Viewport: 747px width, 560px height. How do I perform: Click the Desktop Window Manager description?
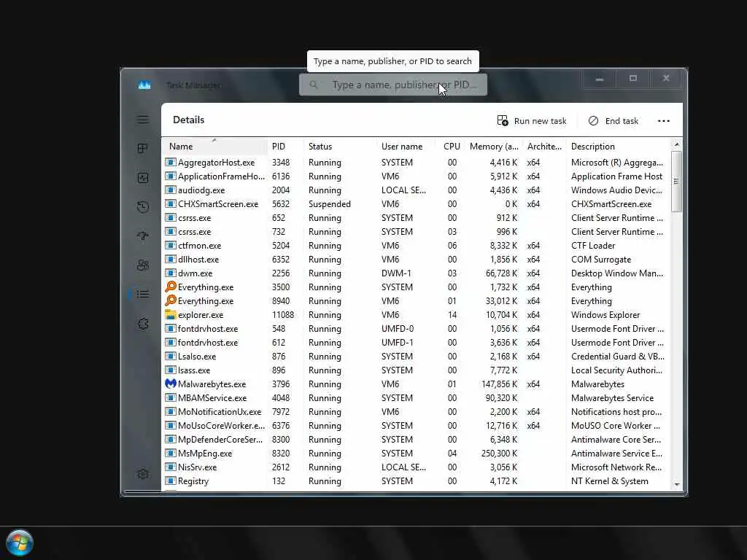click(x=617, y=273)
